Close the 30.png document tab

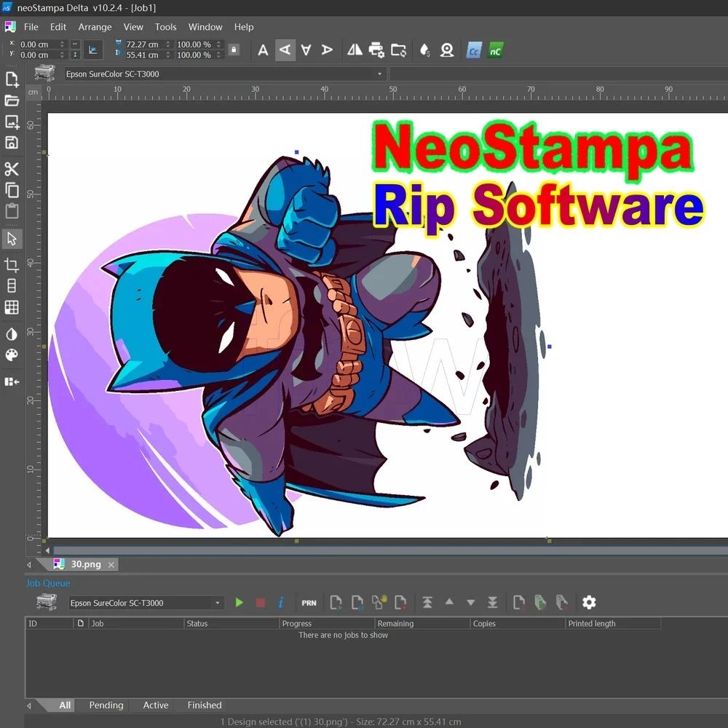[x=111, y=565]
